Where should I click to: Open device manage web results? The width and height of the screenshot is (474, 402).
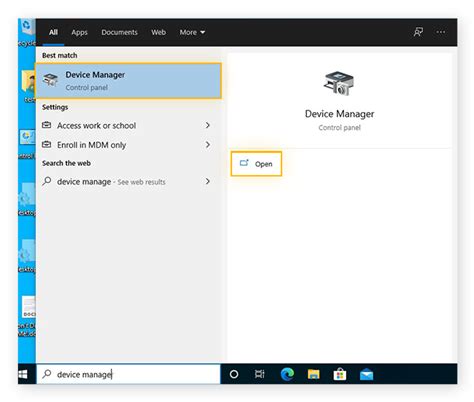point(128,182)
